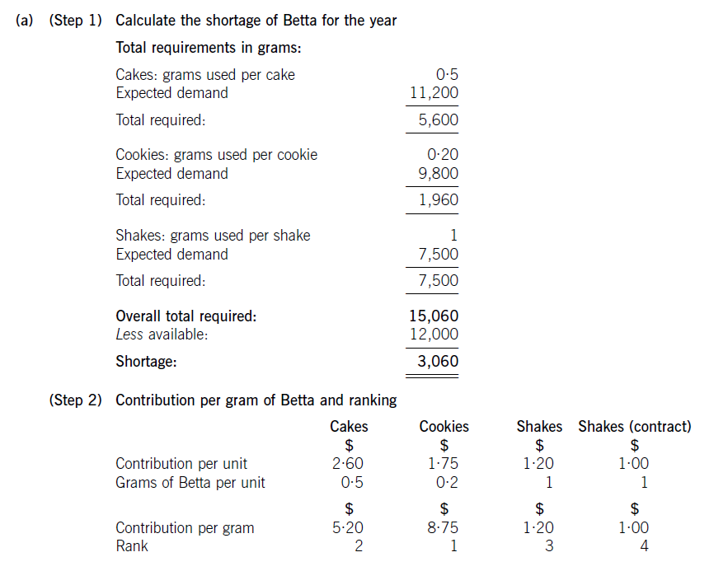This screenshot has width=728, height=571.
Task: Select the 12,000 available grams value
Action: click(434, 335)
